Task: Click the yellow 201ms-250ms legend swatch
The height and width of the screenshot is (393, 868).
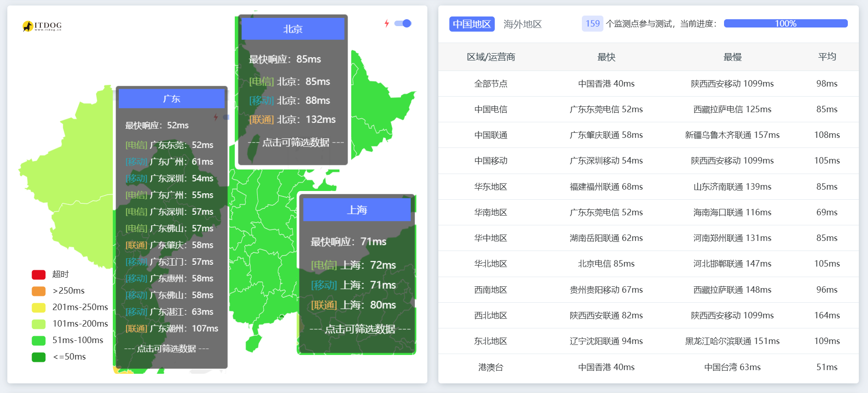Action: 39,307
